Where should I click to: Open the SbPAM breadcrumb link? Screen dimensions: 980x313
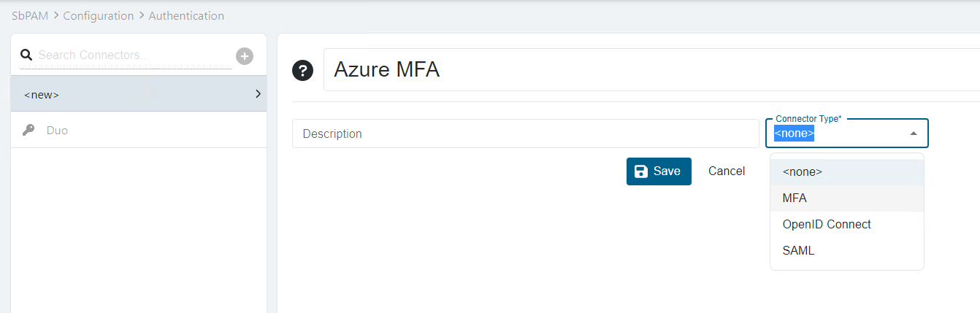click(30, 15)
